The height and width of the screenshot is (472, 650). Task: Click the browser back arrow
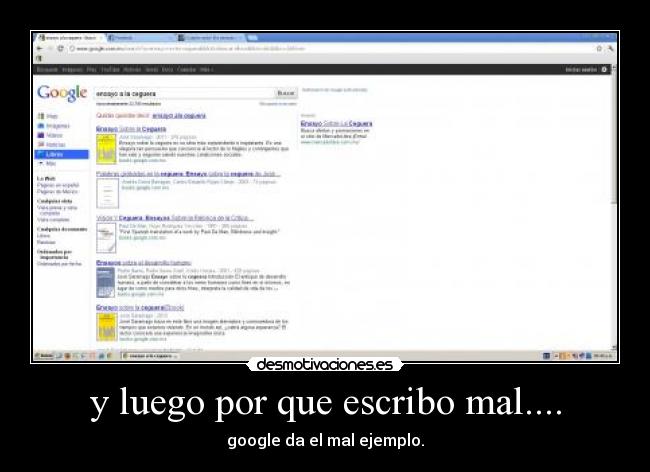click(x=40, y=49)
